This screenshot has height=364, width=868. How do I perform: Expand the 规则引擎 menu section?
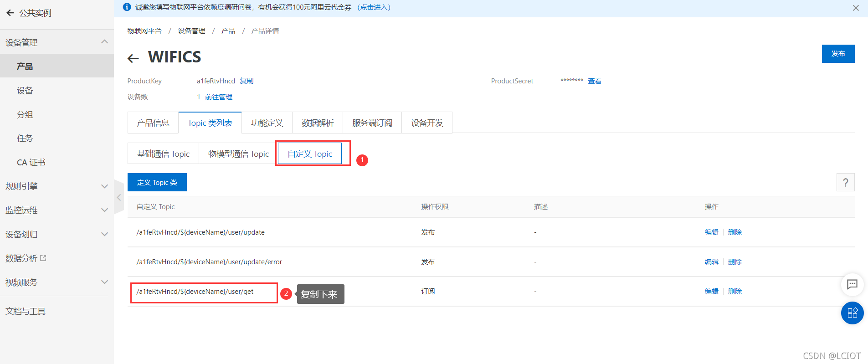[104, 186]
